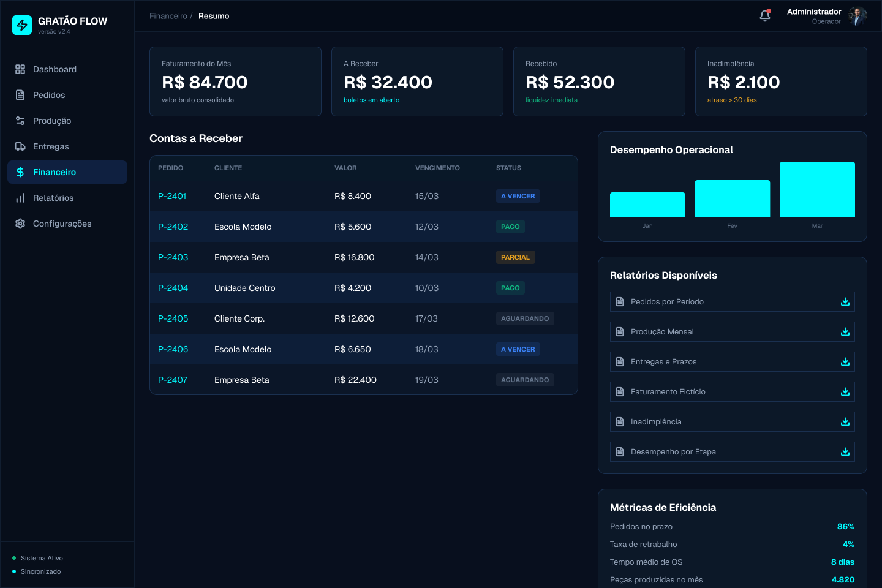Image resolution: width=882 pixels, height=588 pixels.
Task: Download the Faturamento Fictício report
Action: tap(845, 392)
